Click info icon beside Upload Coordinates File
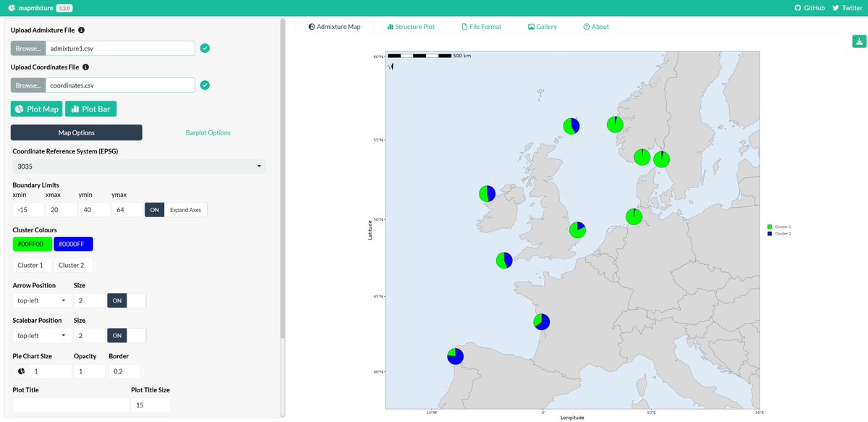 pyautogui.click(x=85, y=67)
